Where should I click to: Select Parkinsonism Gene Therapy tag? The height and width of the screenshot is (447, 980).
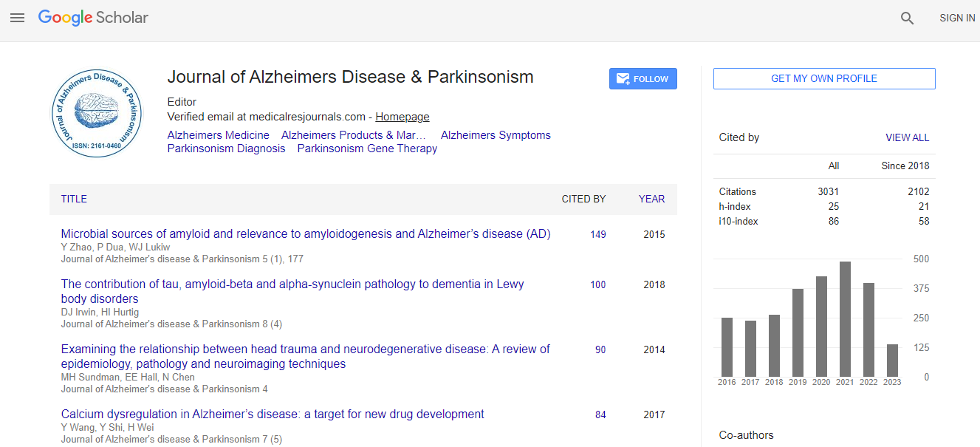click(367, 149)
